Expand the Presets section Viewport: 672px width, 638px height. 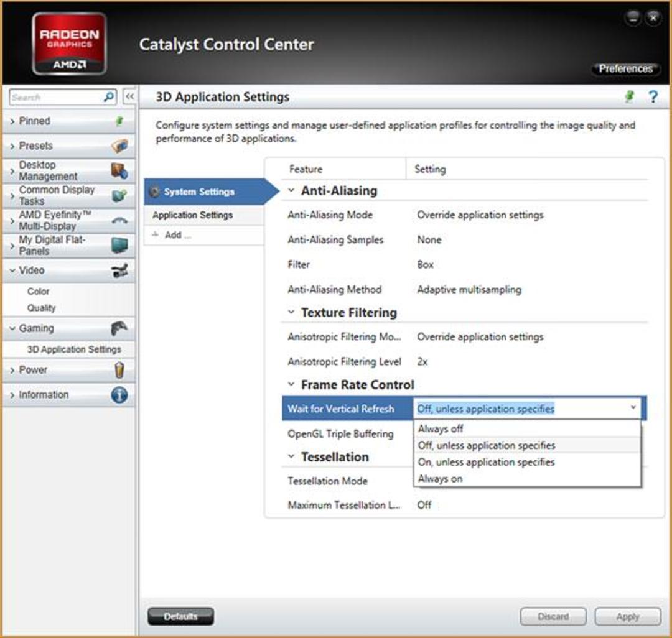point(12,146)
